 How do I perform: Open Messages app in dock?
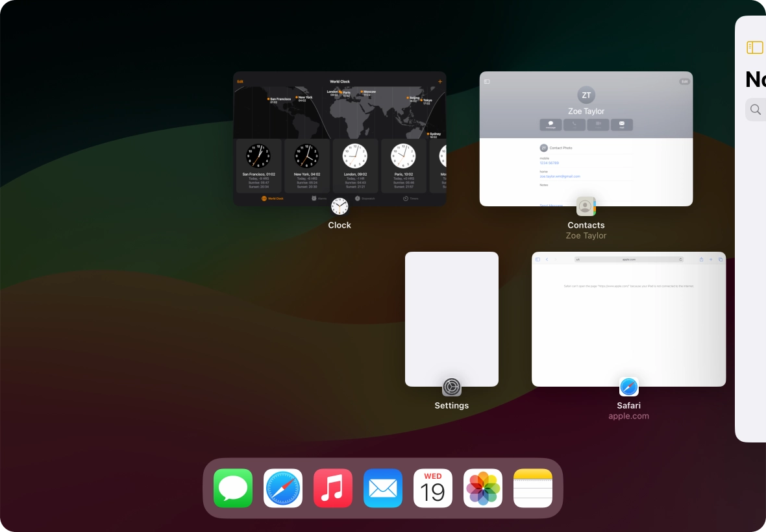point(233,488)
